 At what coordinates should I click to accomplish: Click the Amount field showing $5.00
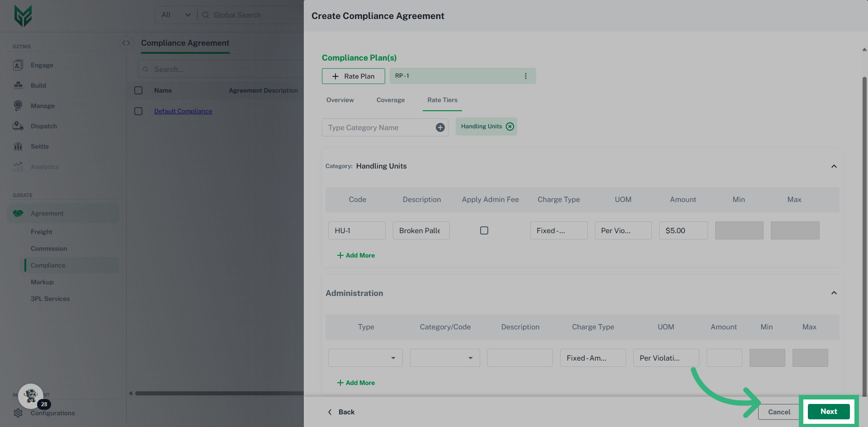click(683, 230)
